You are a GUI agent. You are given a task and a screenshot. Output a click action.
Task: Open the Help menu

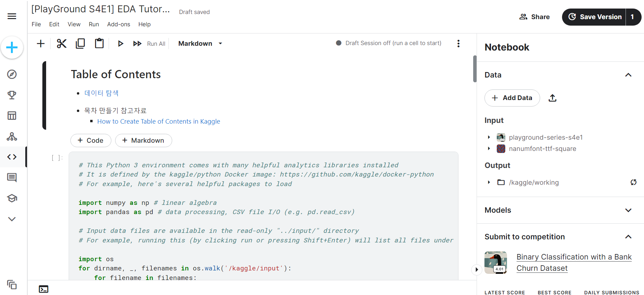tap(145, 24)
